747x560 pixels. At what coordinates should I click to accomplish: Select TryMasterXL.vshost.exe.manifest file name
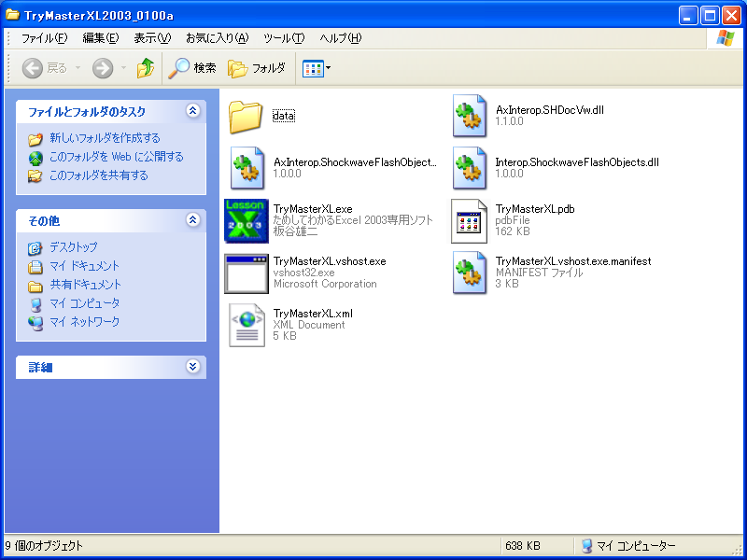click(x=573, y=261)
